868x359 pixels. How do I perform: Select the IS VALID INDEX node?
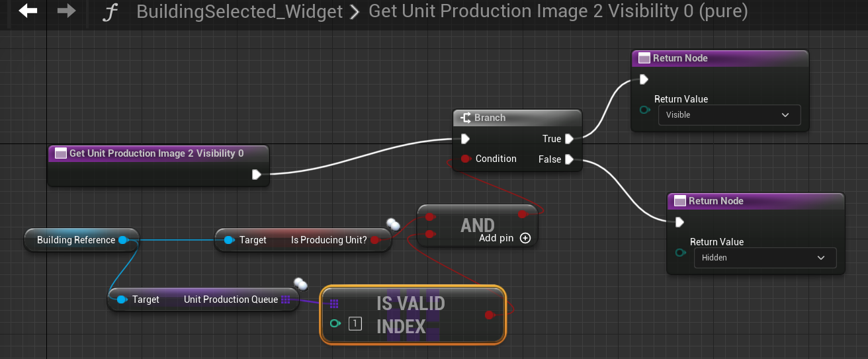(413, 315)
